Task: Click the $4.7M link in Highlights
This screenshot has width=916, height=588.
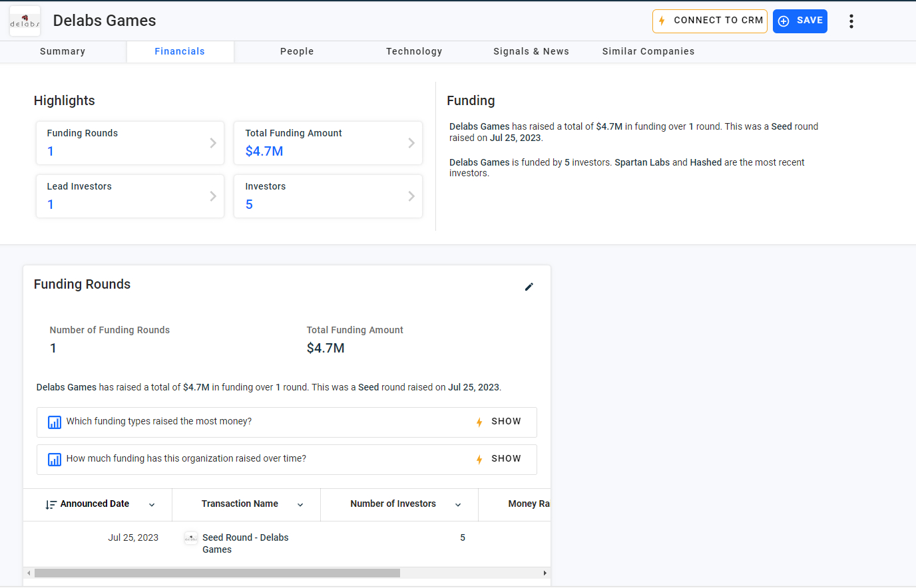Action: click(264, 151)
